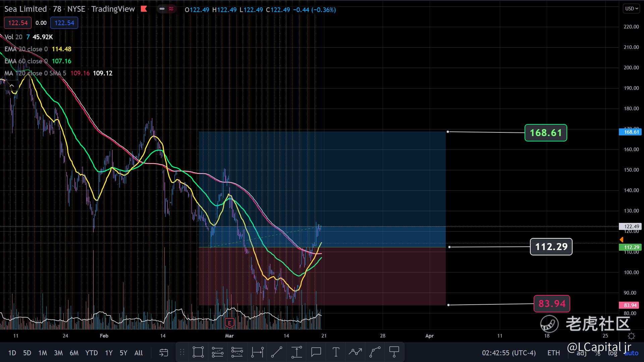Open the USD currency dropdown
This screenshot has height=362, width=644.
click(631, 9)
